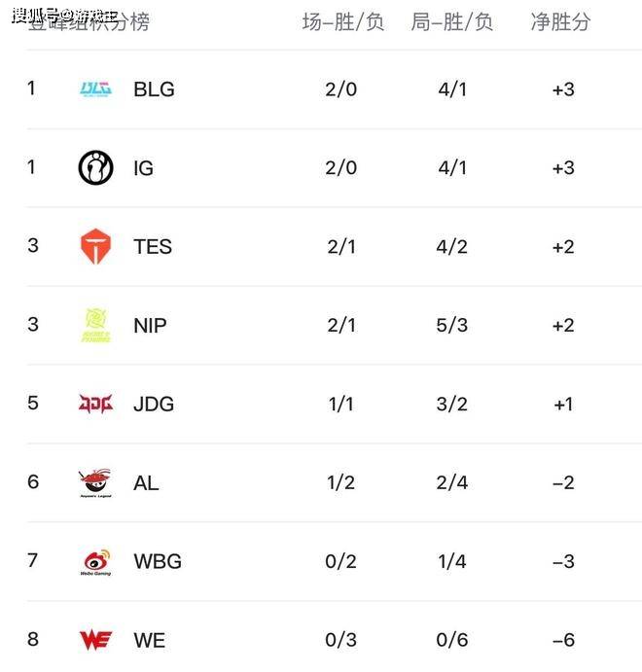The width and height of the screenshot is (642, 672).
Task: Click the 场-胜/负 column header
Action: click(342, 22)
